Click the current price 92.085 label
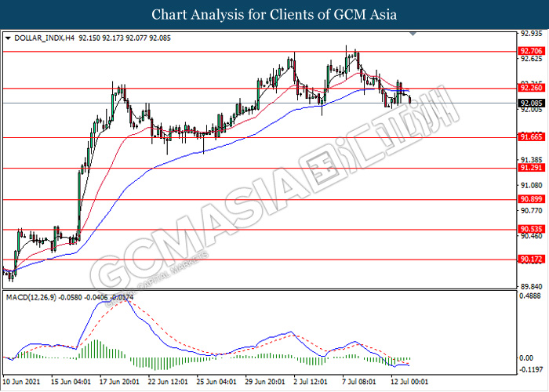Screen dimensions: 549x392 pyautogui.click(x=531, y=103)
